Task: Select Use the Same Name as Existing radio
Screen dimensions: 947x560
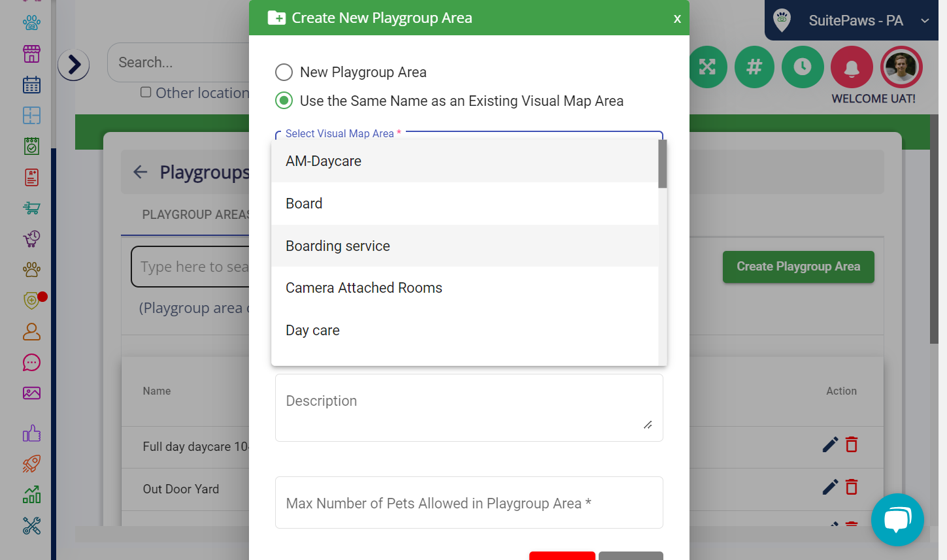Action: point(284,101)
